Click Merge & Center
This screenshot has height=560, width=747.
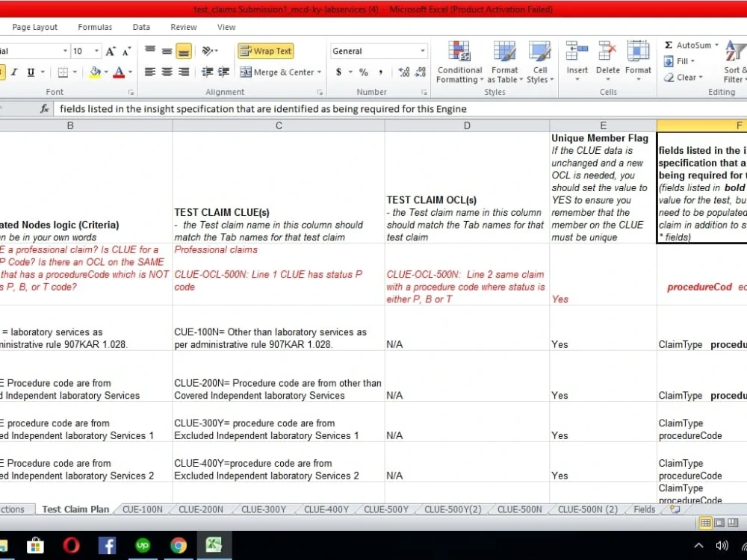pyautogui.click(x=277, y=72)
